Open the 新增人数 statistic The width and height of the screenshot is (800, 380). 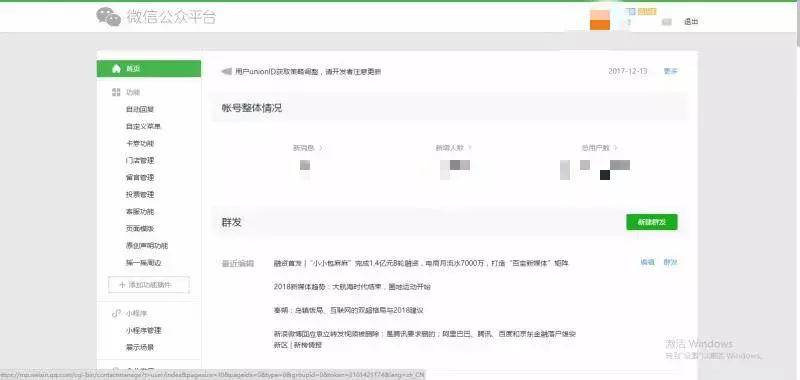point(454,148)
